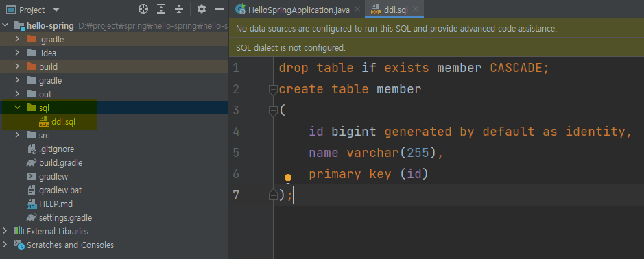Click the Collapse All icon in Project toolbar

coord(179,9)
